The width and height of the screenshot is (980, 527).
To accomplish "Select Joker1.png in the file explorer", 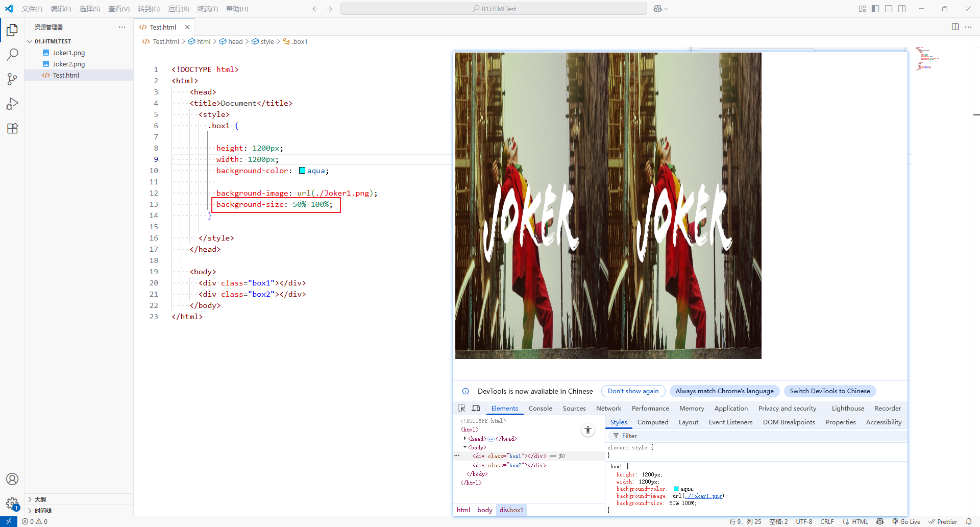I will coord(79,53).
